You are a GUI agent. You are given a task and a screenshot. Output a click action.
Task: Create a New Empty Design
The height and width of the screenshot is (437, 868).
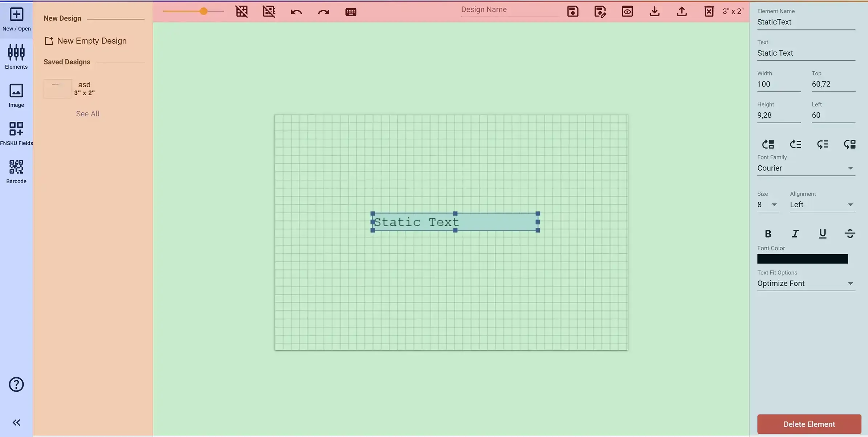[85, 41]
